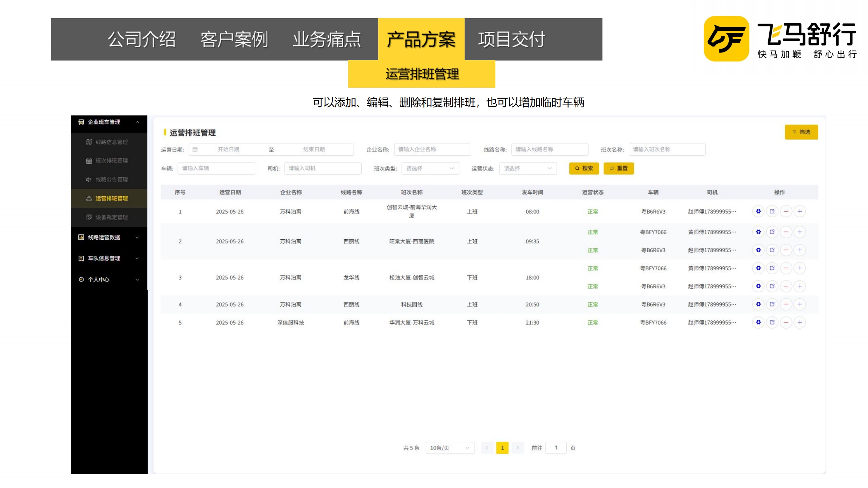Image resolution: width=868 pixels, height=488 pixels.
Task: Focus the 车辆 input field
Action: click(x=216, y=169)
